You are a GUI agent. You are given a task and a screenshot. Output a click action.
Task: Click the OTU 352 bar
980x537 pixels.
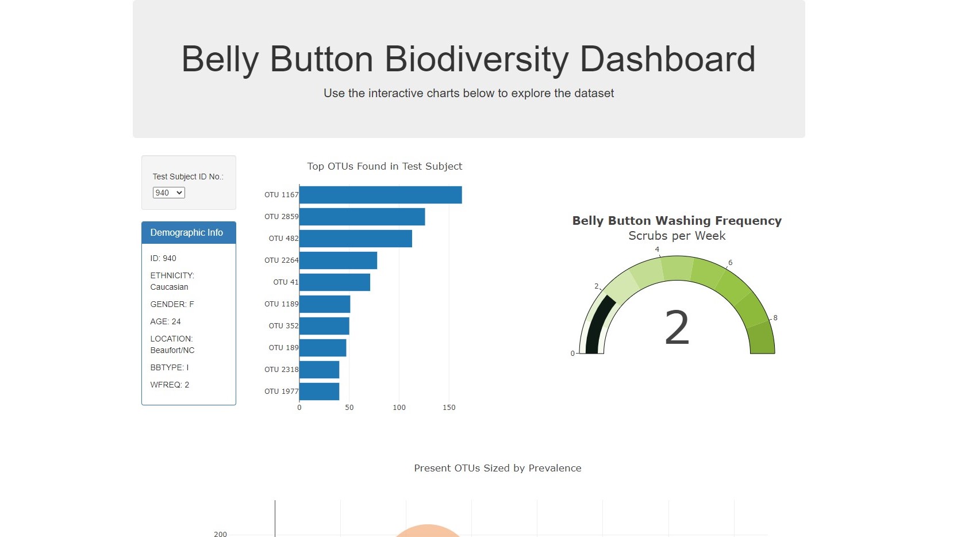coord(324,326)
